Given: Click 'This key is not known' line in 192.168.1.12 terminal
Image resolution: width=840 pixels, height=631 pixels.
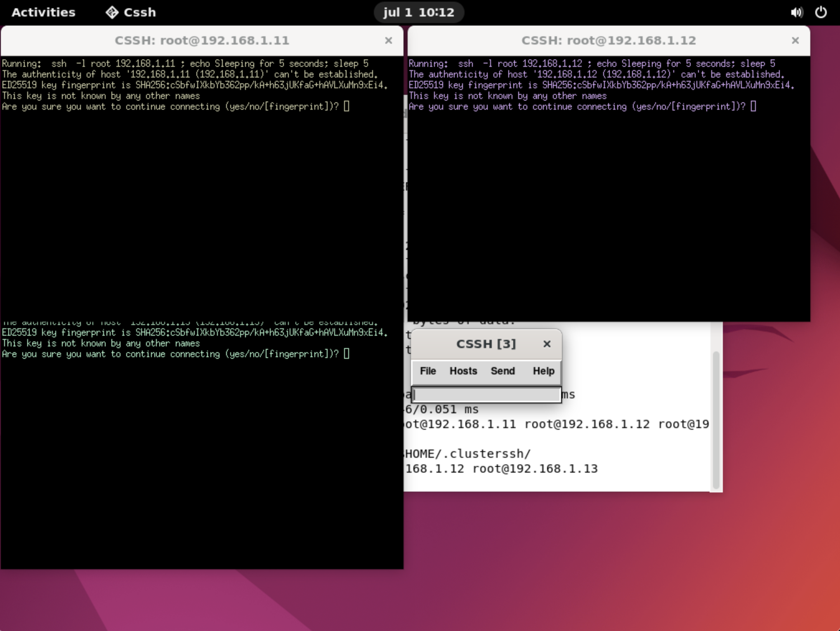Looking at the screenshot, I should 507,96.
